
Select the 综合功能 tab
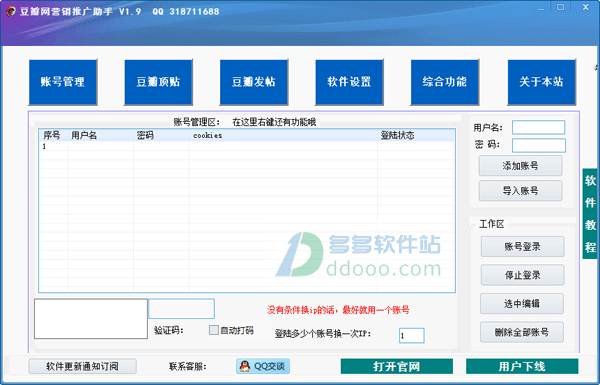click(x=445, y=82)
